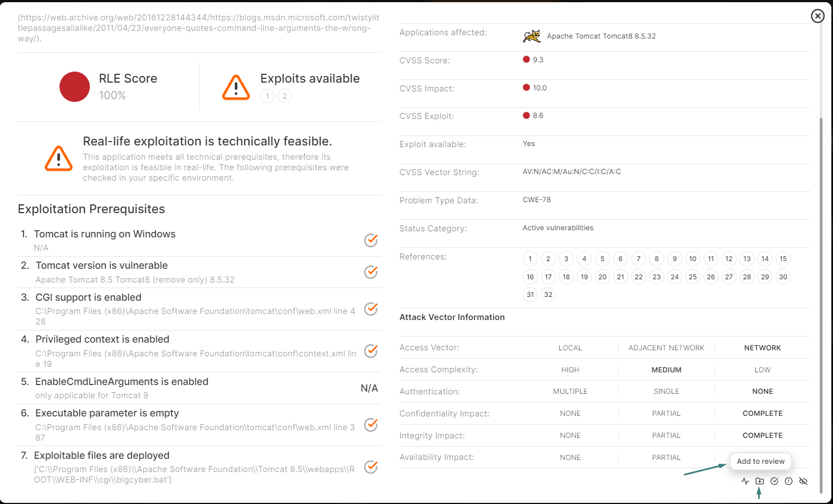The width and height of the screenshot is (833, 504).
Task: Select MEDIUM in Access Complexity row
Action: point(667,370)
